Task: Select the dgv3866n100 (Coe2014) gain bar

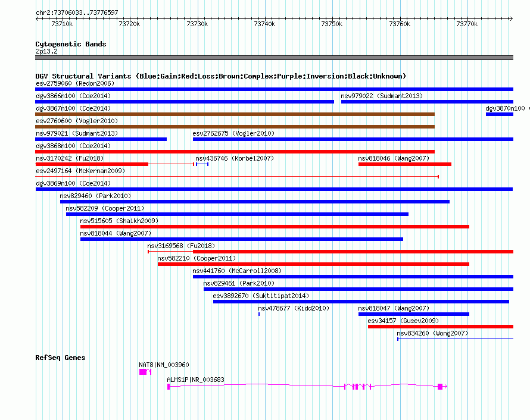Action: 185,102
